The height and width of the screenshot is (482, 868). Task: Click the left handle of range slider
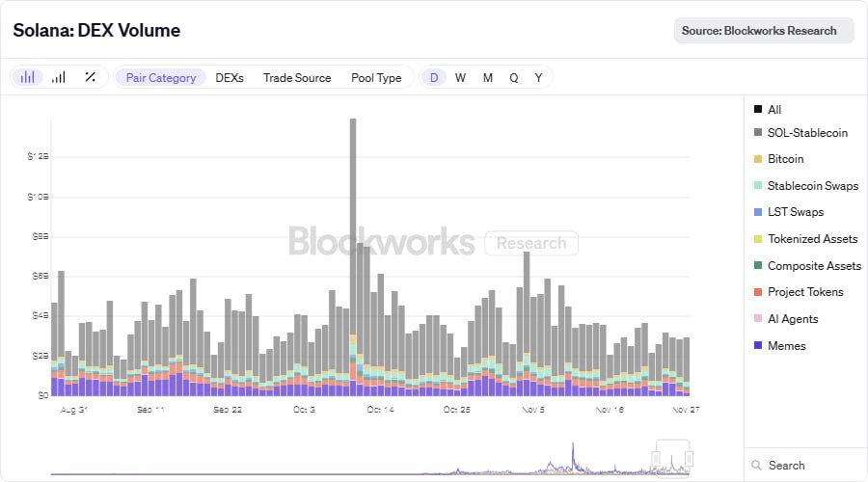coord(656,459)
